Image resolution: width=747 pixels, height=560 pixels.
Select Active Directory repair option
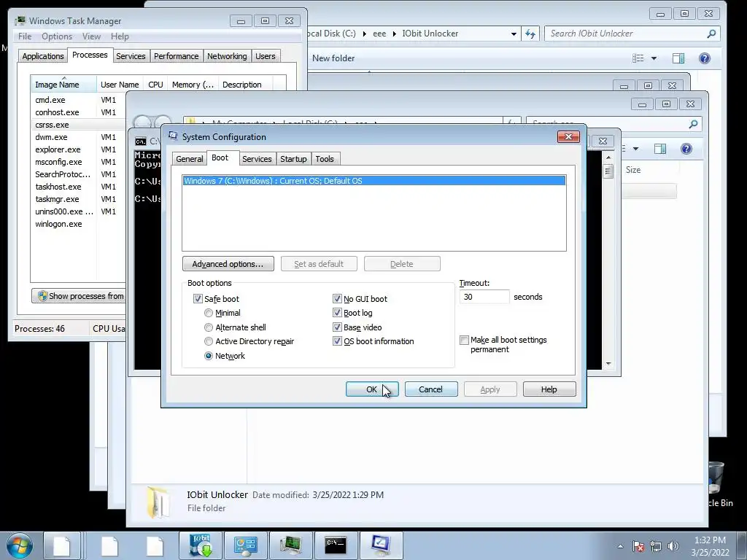click(x=208, y=341)
